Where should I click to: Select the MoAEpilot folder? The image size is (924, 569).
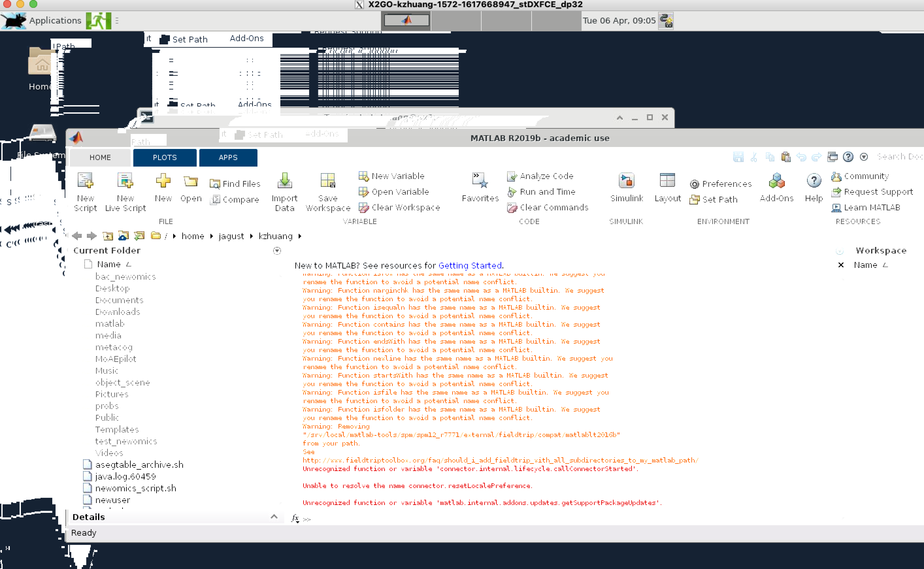click(x=116, y=359)
